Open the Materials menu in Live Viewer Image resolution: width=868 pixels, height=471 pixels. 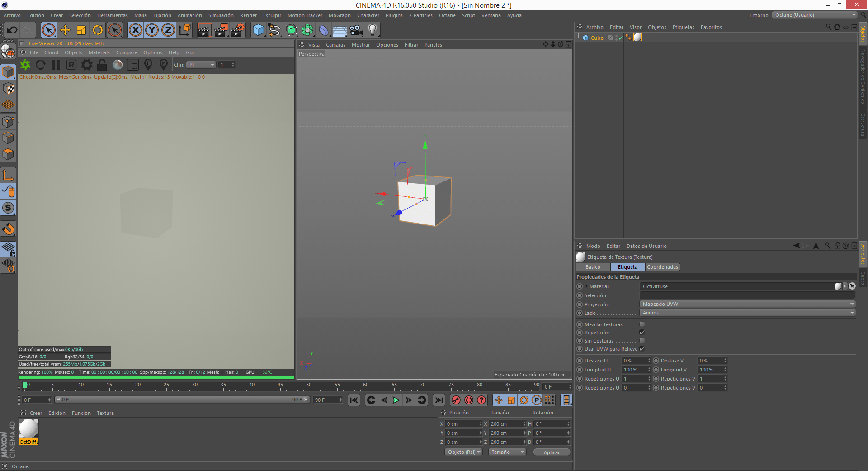[99, 52]
